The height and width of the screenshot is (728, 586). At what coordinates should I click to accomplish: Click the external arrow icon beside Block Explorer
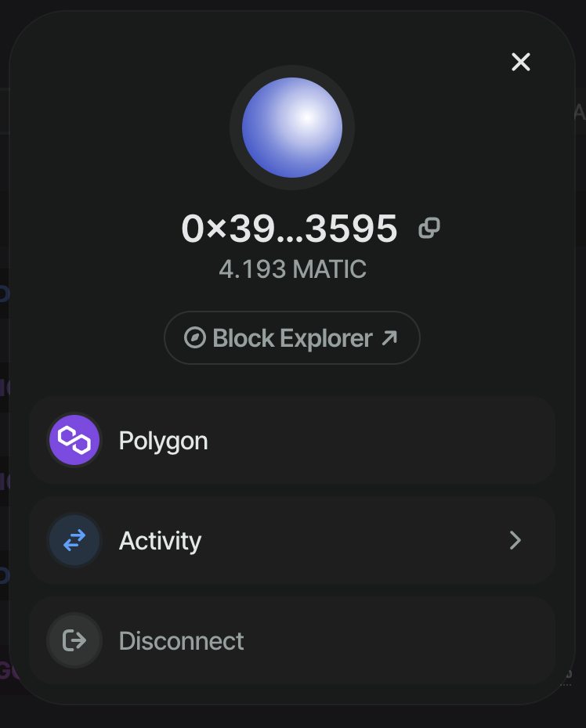tap(389, 338)
